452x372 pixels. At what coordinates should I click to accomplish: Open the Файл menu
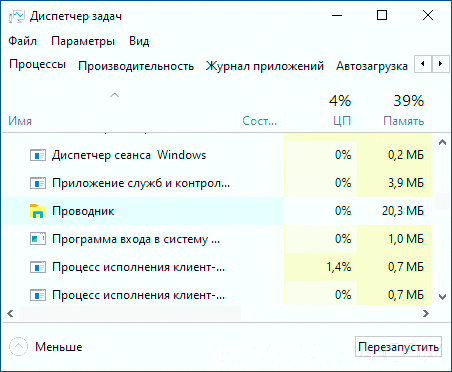[x=22, y=41]
